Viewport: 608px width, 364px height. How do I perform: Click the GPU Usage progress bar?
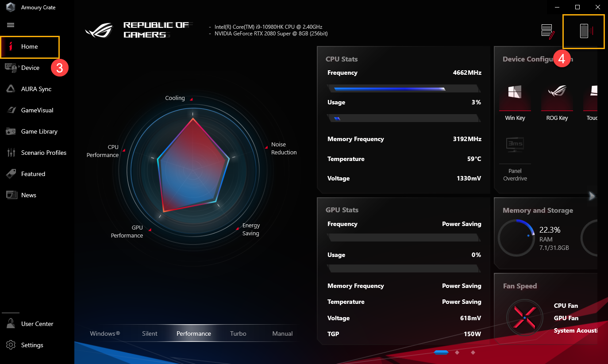point(404,268)
